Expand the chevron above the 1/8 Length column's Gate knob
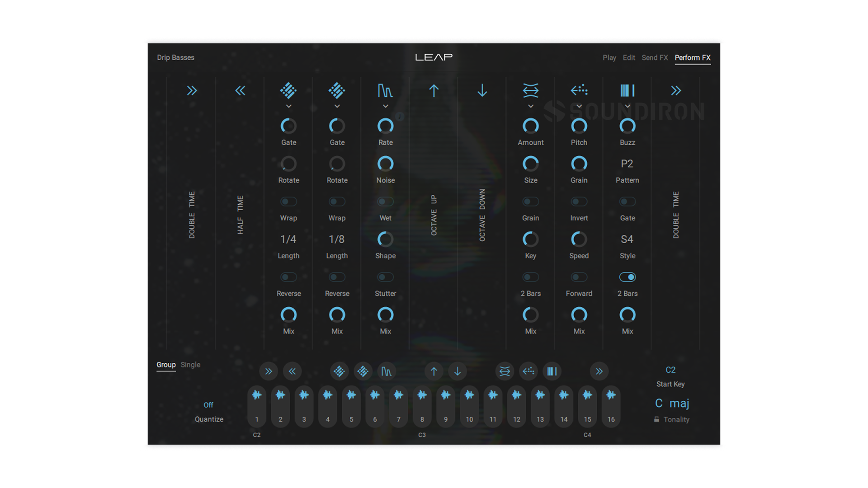Image resolution: width=868 pixels, height=488 pixels. 337,106
